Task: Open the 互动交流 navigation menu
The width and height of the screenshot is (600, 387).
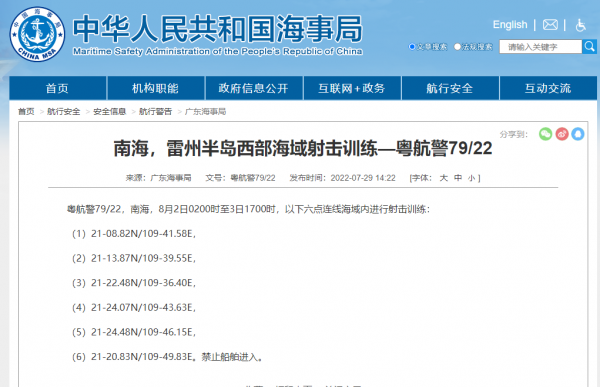Action: (x=548, y=88)
